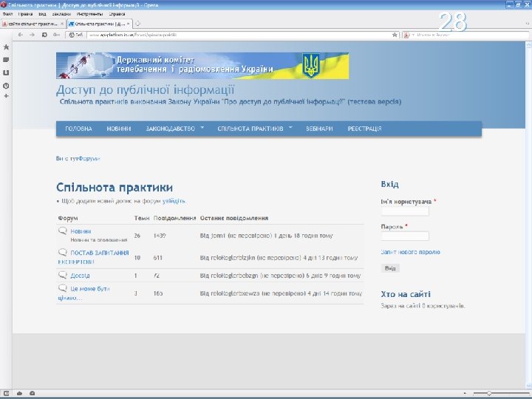
Task: Open the Файл menu
Action: pyautogui.click(x=7, y=14)
